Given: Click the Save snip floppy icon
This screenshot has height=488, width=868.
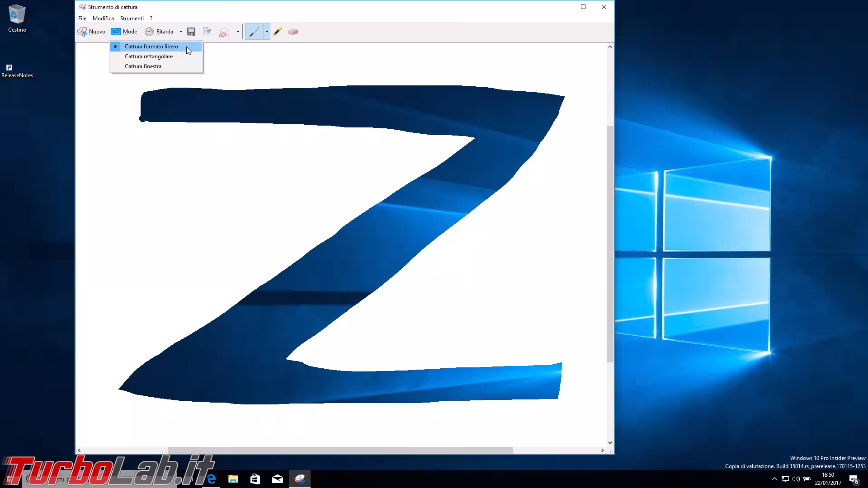Looking at the screenshot, I should coord(191,32).
